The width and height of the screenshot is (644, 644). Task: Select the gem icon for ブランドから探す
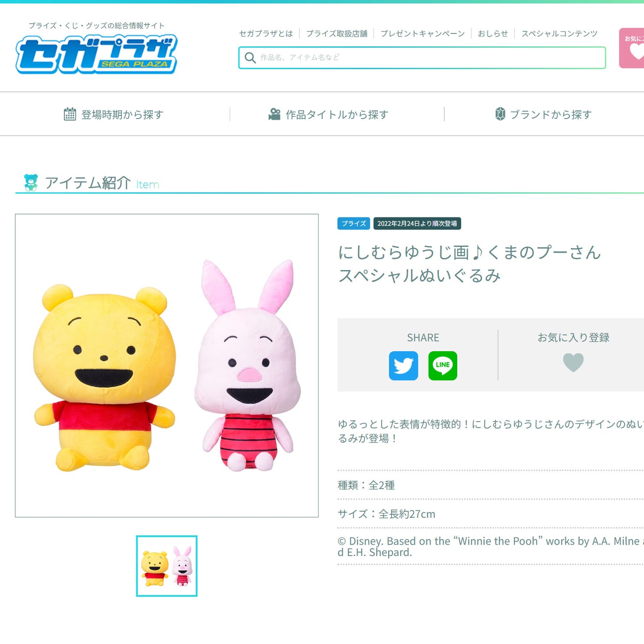pos(501,114)
